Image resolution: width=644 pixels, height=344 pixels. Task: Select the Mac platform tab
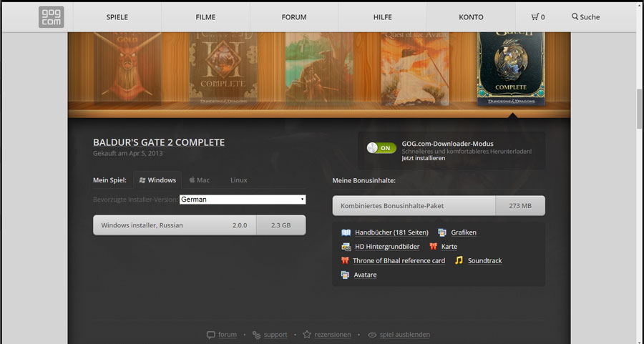(199, 180)
